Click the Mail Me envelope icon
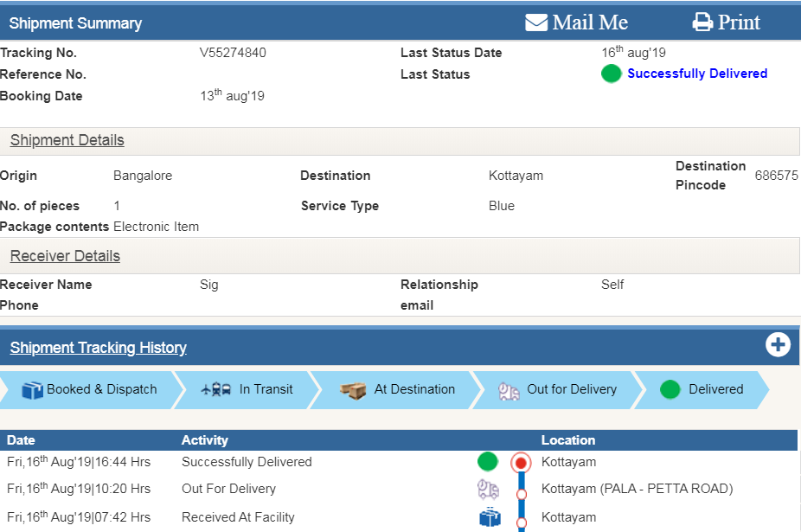The height and width of the screenshot is (532, 801). (x=536, y=22)
